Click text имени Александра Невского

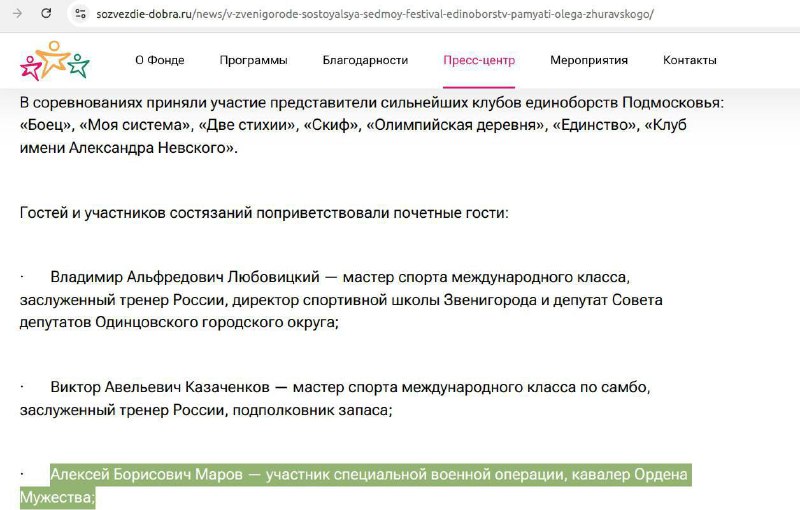(127, 148)
